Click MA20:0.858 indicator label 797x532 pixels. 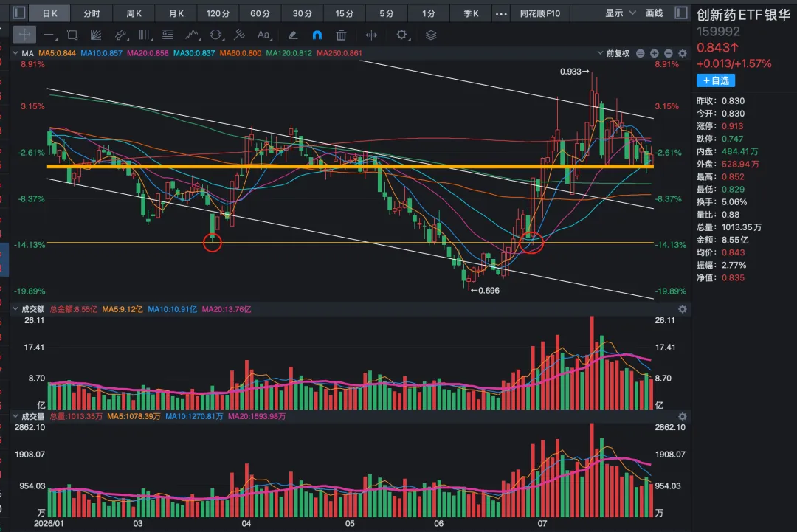pyautogui.click(x=148, y=53)
